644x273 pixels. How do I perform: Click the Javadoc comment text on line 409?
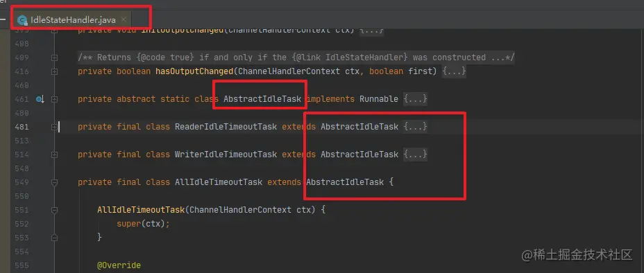coord(296,58)
